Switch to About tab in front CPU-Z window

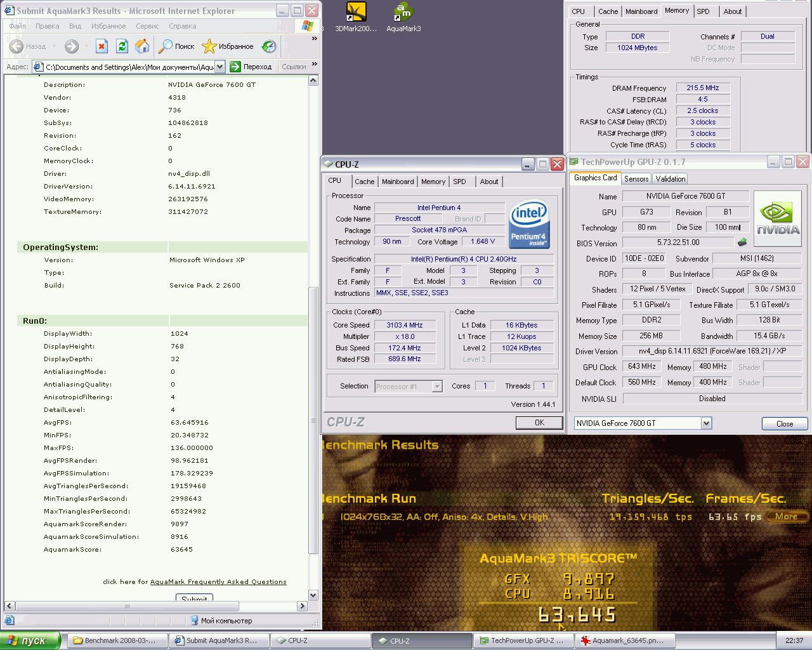[x=489, y=182]
